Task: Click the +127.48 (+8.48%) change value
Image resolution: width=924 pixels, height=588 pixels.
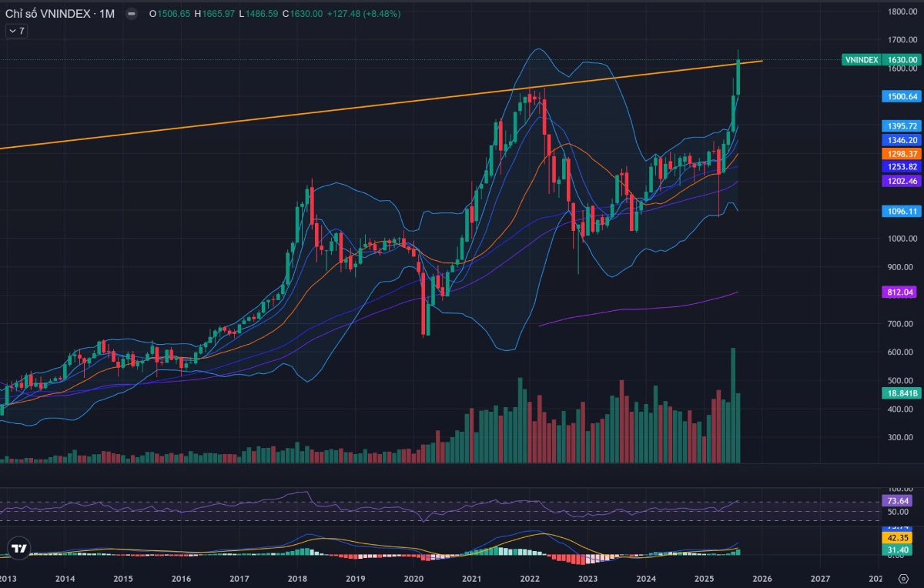Action: click(x=363, y=14)
